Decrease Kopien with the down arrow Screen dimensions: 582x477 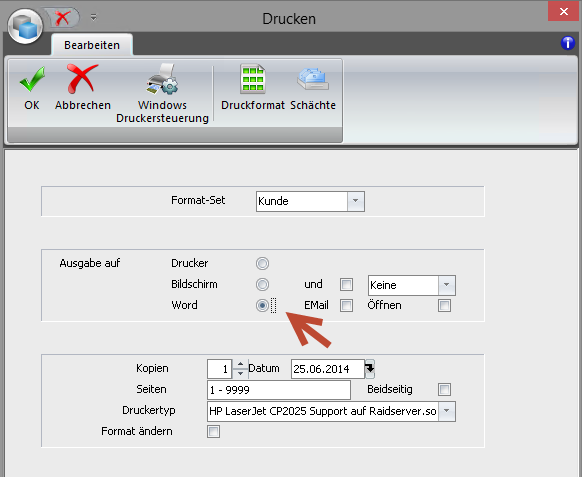coord(241,373)
